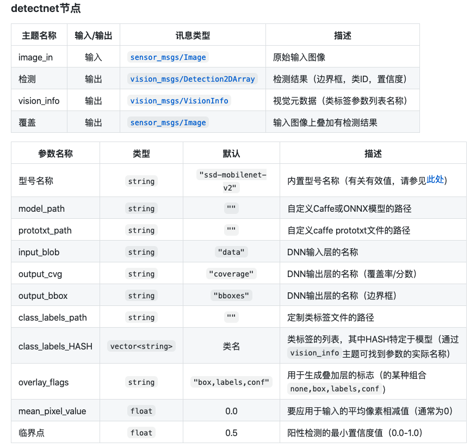This screenshot has width=476, height=448.
Task: Click the 0.5 default value
Action: click(231, 433)
